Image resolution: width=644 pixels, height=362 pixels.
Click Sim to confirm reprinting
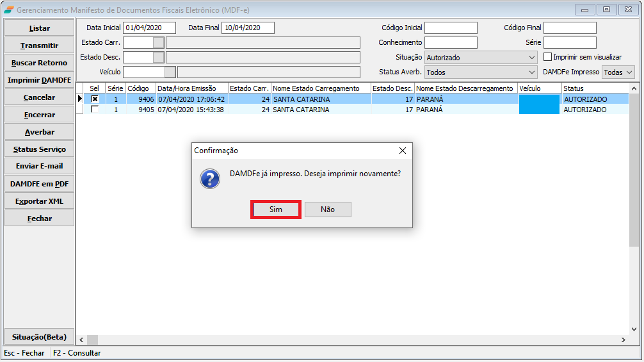click(275, 210)
